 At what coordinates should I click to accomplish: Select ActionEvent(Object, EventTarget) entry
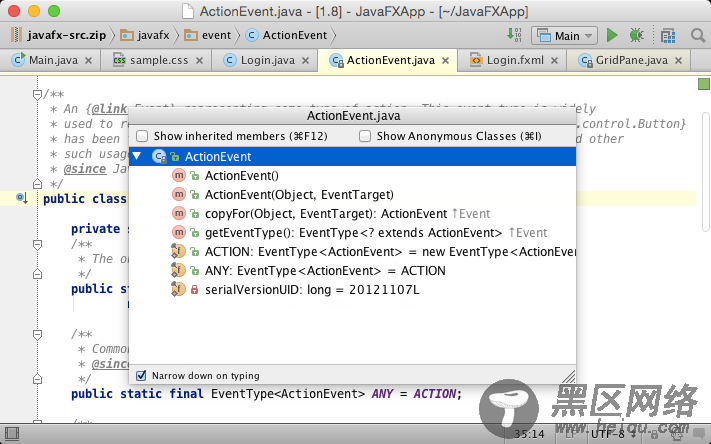tap(352, 195)
